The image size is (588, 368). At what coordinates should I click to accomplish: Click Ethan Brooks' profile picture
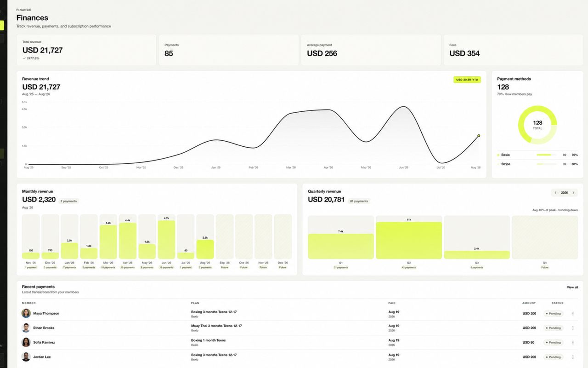(26, 328)
